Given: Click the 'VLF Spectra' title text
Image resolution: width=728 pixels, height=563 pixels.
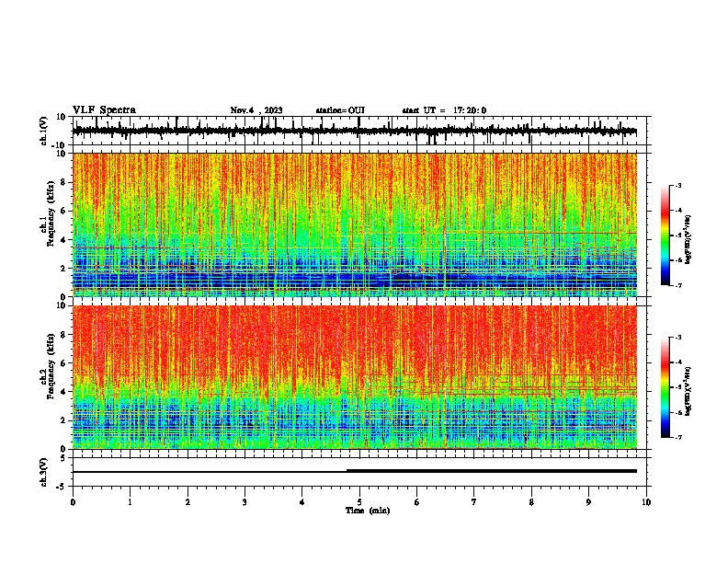Looking at the screenshot, I should point(104,110).
